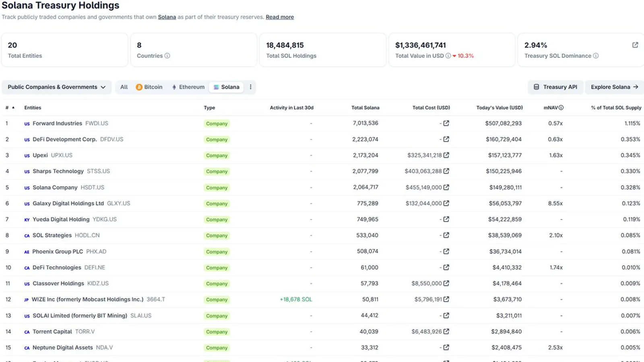
Task: Sort by Total Solana column header
Action: point(365,108)
